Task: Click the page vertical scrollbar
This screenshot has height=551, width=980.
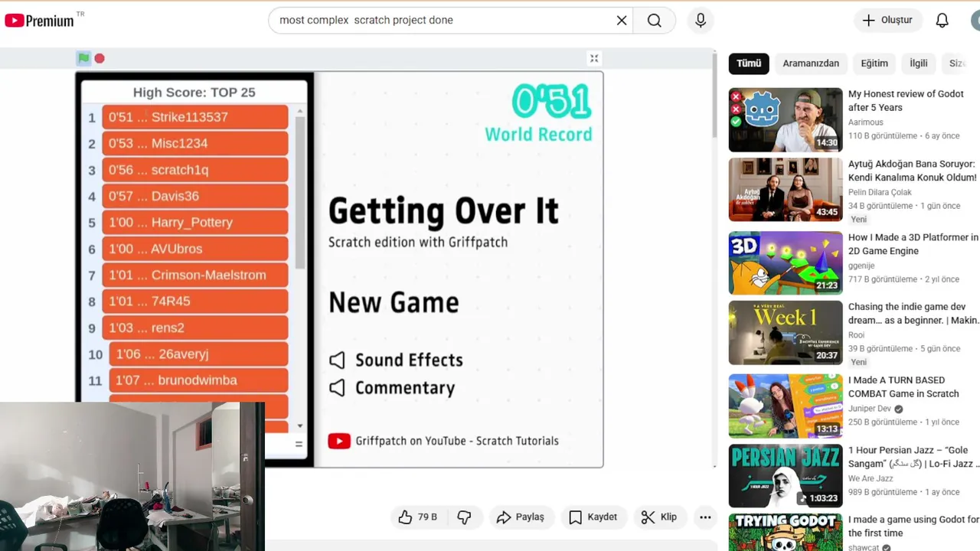Action: (714, 95)
